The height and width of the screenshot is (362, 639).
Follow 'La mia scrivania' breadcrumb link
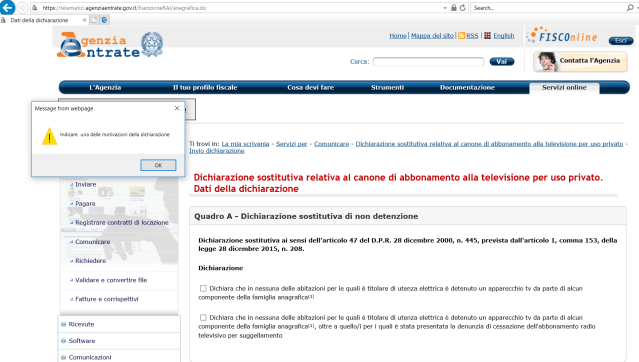pyautogui.click(x=245, y=144)
